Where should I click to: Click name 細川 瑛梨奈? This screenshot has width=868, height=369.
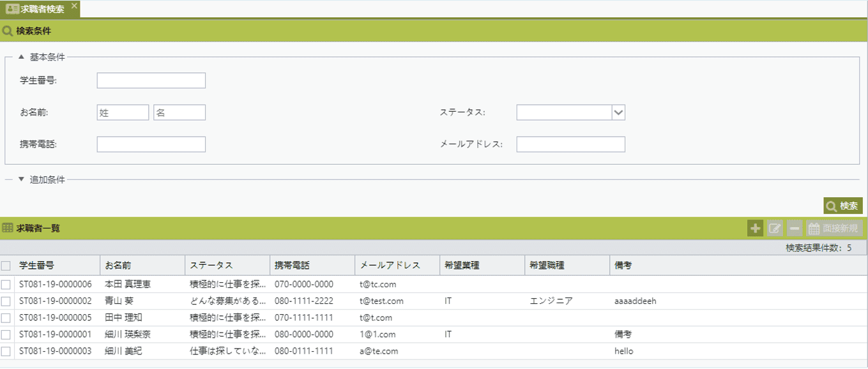click(128, 335)
